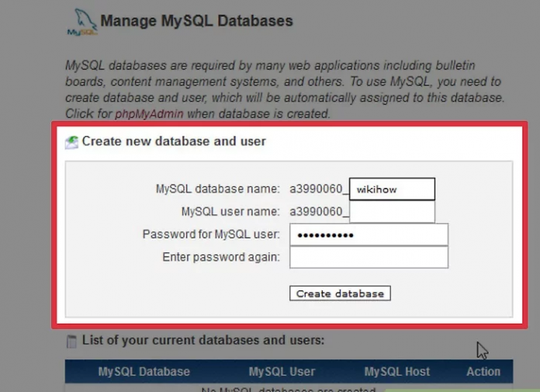
Task: Click the Password for MySQL user label
Action: [211, 234]
